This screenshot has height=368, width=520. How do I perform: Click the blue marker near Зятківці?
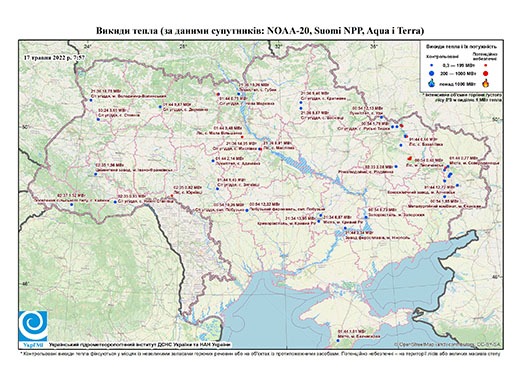pos(217,189)
